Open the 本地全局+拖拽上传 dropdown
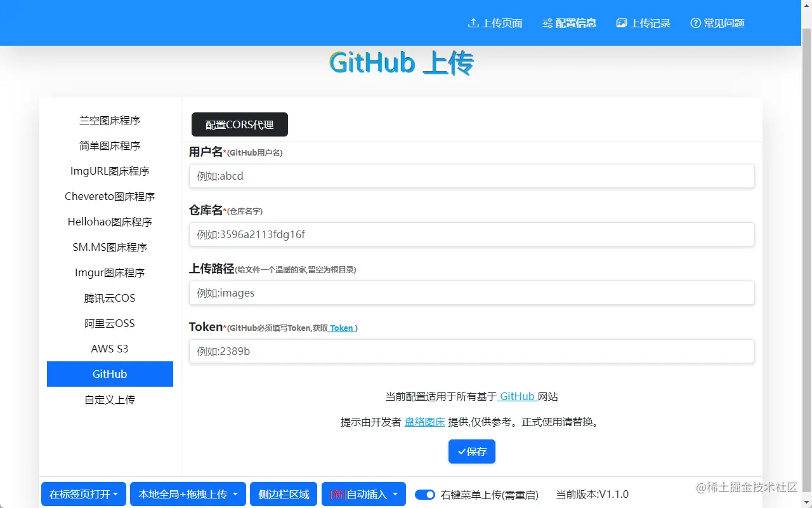This screenshot has width=812, height=508. coord(188,494)
